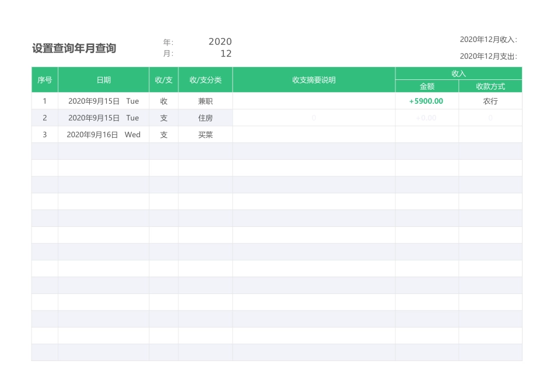Select the 收/支分类 column header
554x392 pixels.
pos(205,80)
